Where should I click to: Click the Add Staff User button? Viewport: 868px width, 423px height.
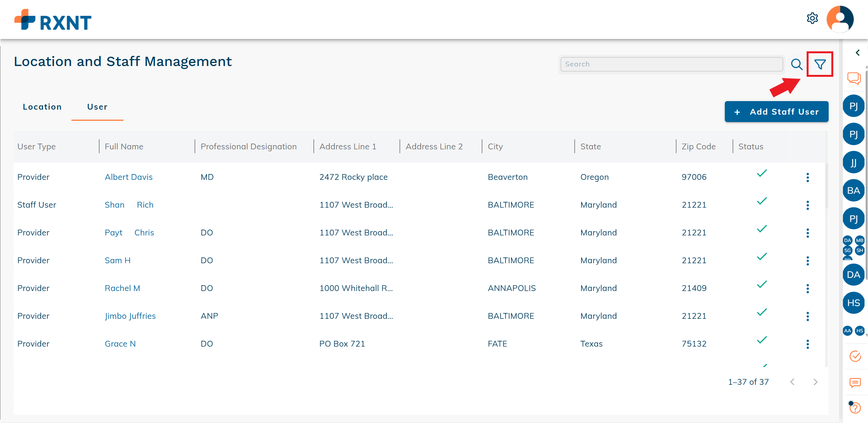[x=776, y=112]
